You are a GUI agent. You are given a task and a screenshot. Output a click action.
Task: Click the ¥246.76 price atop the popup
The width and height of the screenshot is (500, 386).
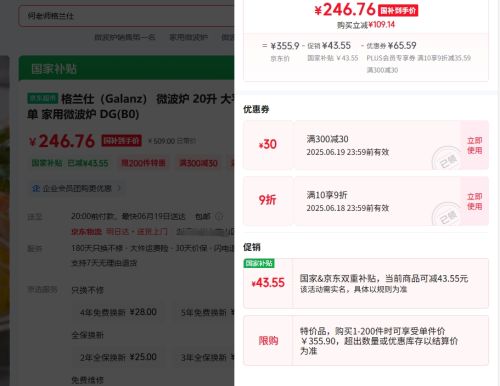[345, 9]
